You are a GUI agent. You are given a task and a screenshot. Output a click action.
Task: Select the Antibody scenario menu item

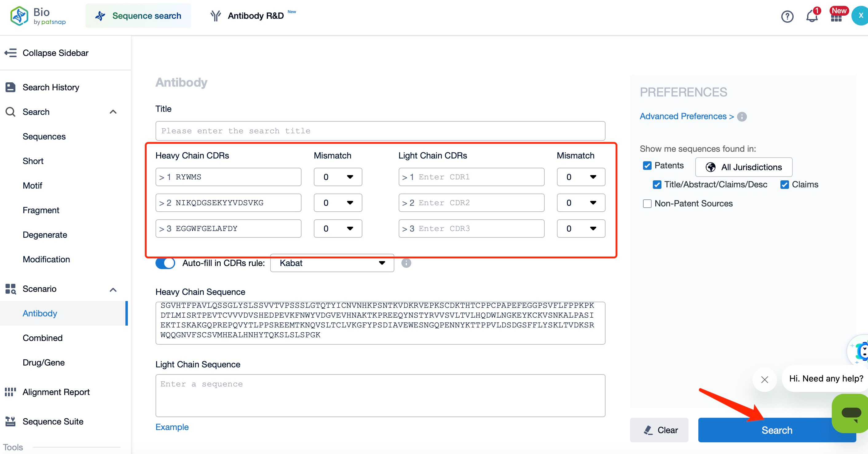40,313
